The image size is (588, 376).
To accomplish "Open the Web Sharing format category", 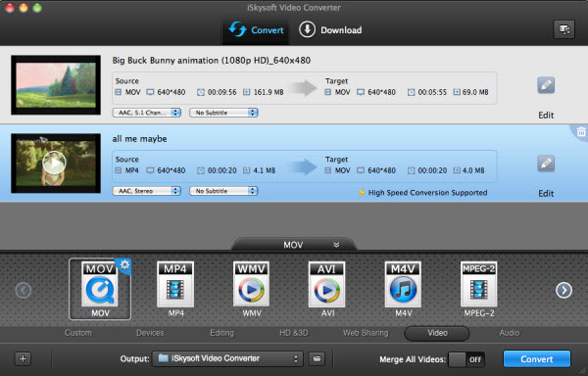I will click(366, 333).
